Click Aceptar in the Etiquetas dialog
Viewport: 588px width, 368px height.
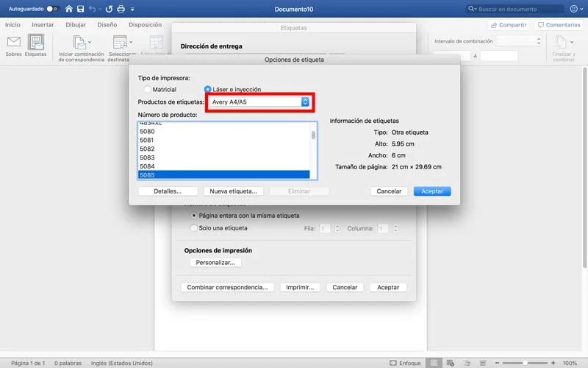388,287
